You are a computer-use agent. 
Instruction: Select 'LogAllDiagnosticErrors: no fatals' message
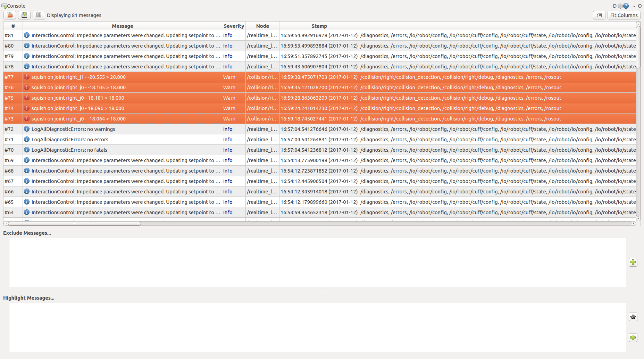[x=319, y=150]
